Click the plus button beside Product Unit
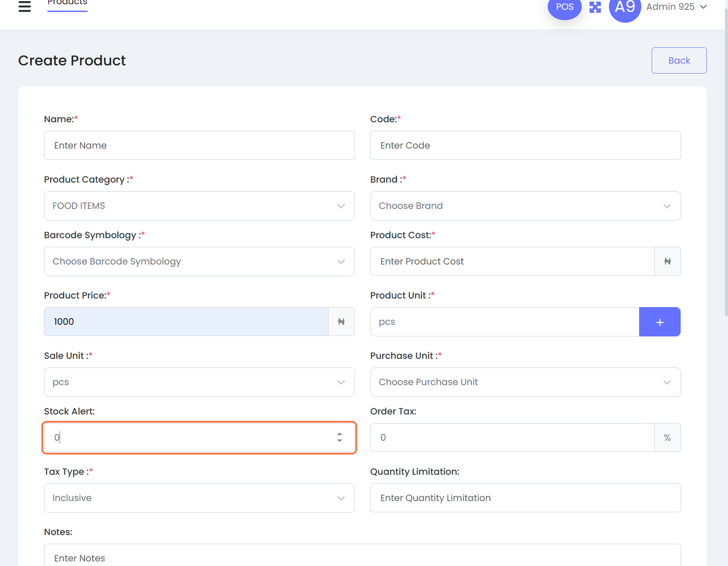This screenshot has width=728, height=566. tap(659, 322)
